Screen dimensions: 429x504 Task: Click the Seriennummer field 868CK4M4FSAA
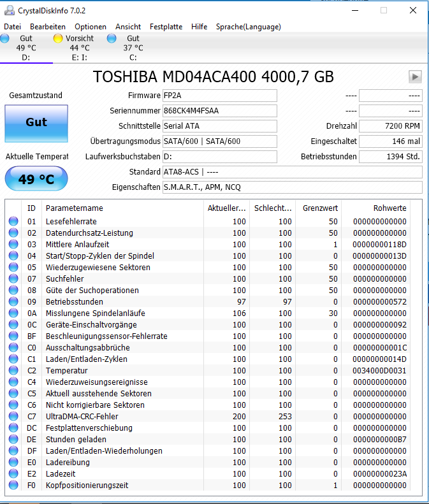220,111
